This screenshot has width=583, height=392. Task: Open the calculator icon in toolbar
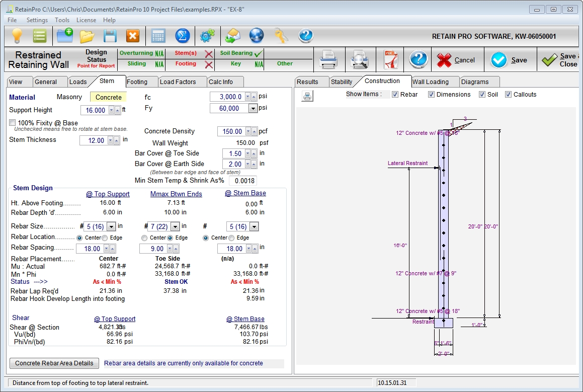[x=158, y=36]
